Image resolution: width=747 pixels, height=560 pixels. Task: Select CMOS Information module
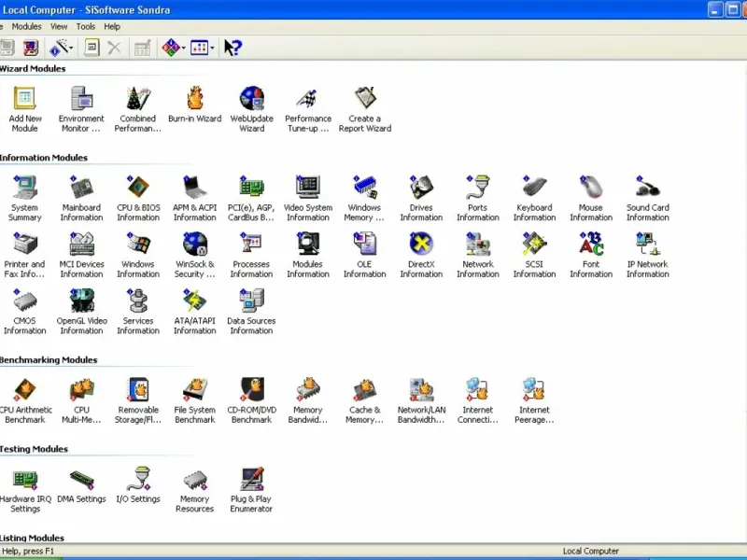pos(25,312)
